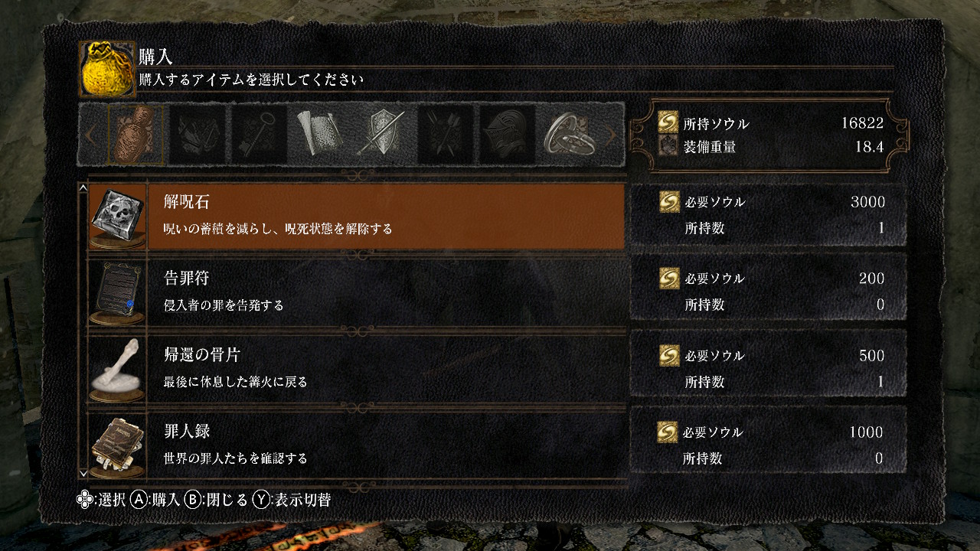Click the Y 表示切替 display toggle
The height and width of the screenshot is (551, 980).
tap(292, 500)
